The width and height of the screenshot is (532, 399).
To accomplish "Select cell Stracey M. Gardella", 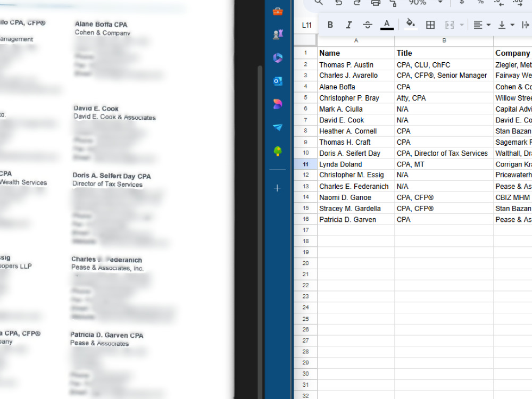I will point(356,209).
